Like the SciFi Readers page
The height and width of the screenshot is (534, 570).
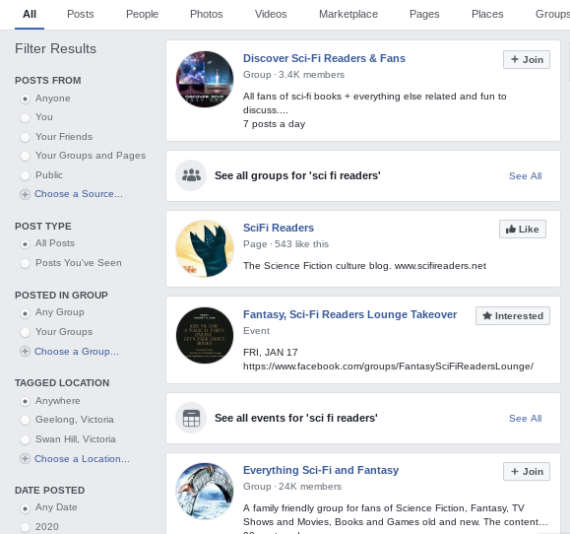522,229
